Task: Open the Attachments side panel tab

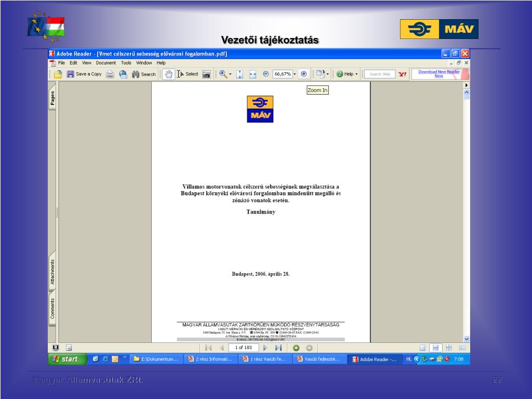Action: pyautogui.click(x=52, y=272)
